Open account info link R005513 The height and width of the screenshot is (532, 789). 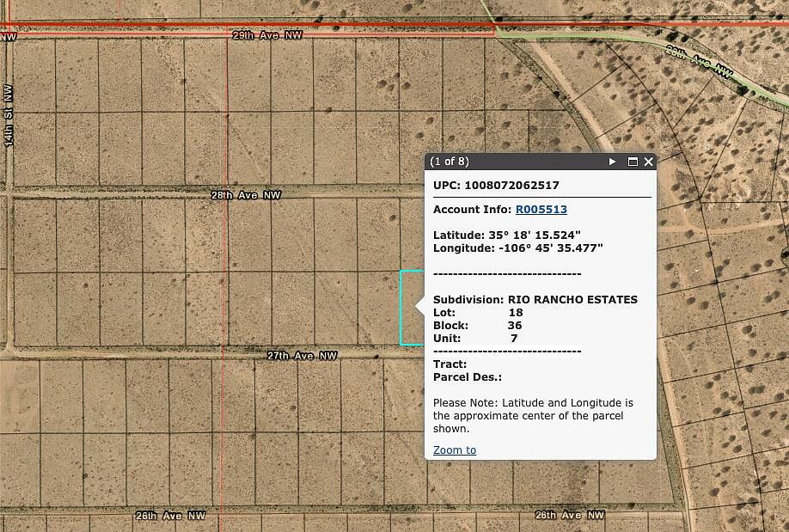[x=541, y=210]
